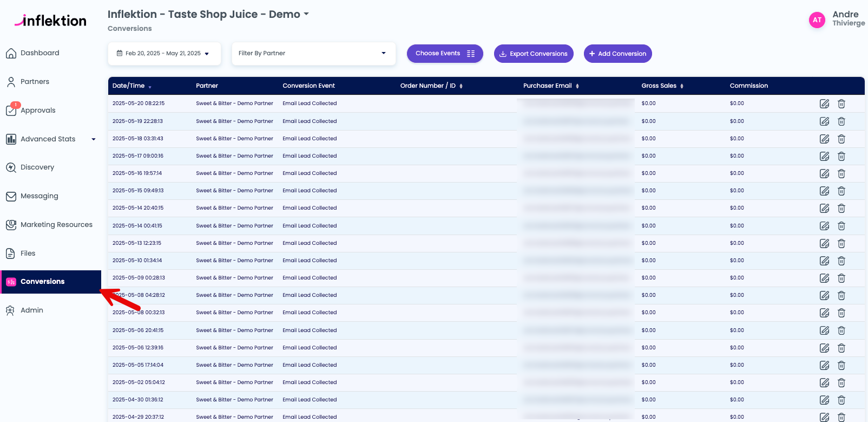Delete the 2025-05-20 08:22:15 conversion
868x422 pixels.
[x=841, y=104]
